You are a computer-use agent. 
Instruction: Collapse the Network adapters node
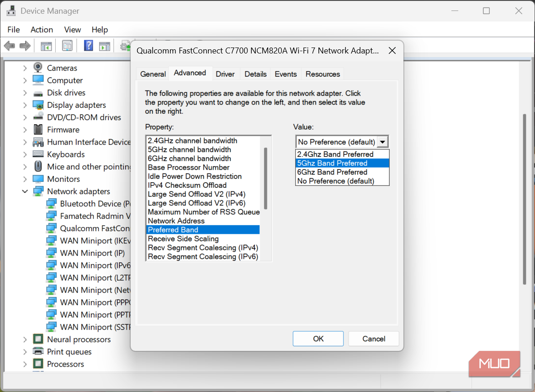point(25,191)
